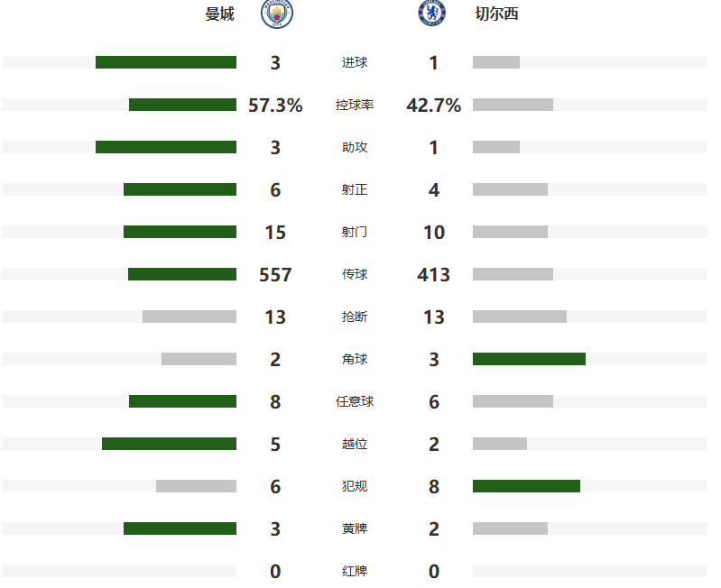Click the 助攻 stat label
The width and height of the screenshot is (721, 588).
coord(355,148)
